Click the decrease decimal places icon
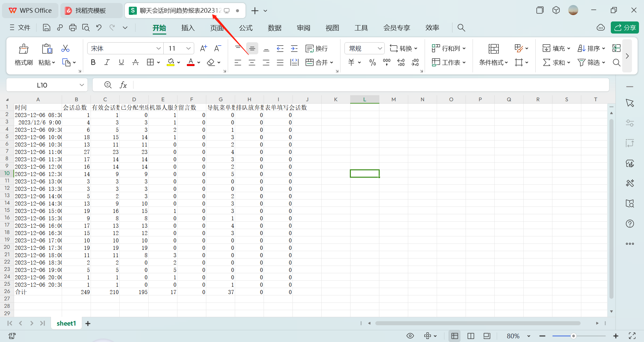This screenshot has height=342, width=644. pos(415,62)
